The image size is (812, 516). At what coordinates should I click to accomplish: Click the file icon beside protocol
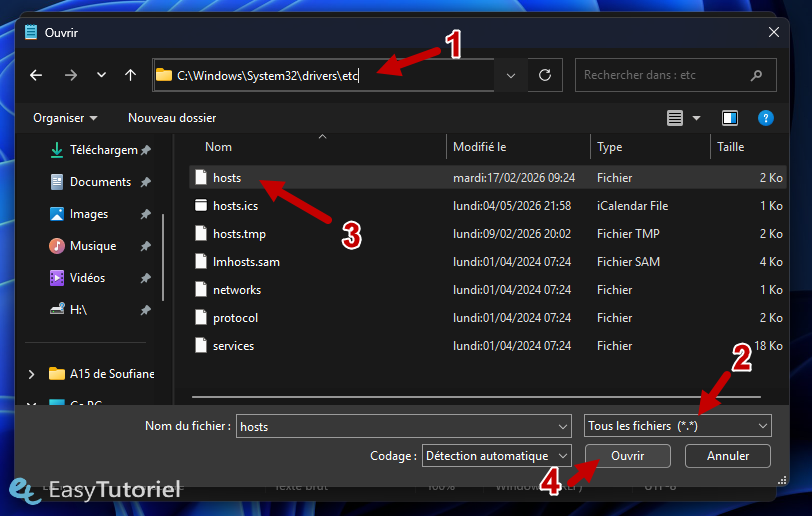tap(201, 318)
